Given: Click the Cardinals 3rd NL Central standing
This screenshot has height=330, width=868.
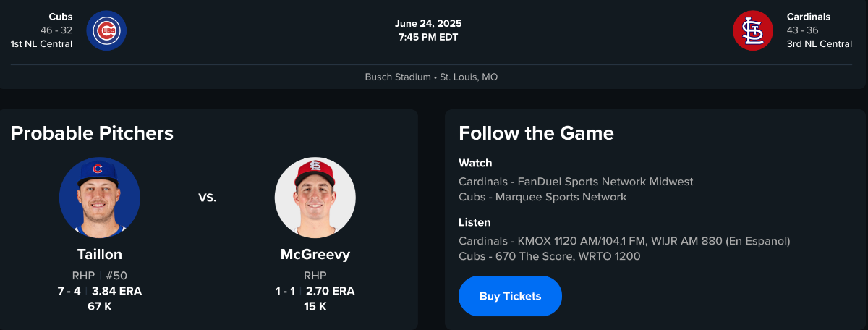Looking at the screenshot, I should click(820, 44).
